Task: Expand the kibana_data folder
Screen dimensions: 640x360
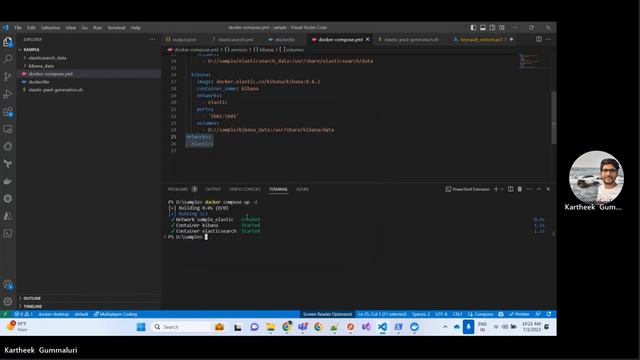Action: 89,66
